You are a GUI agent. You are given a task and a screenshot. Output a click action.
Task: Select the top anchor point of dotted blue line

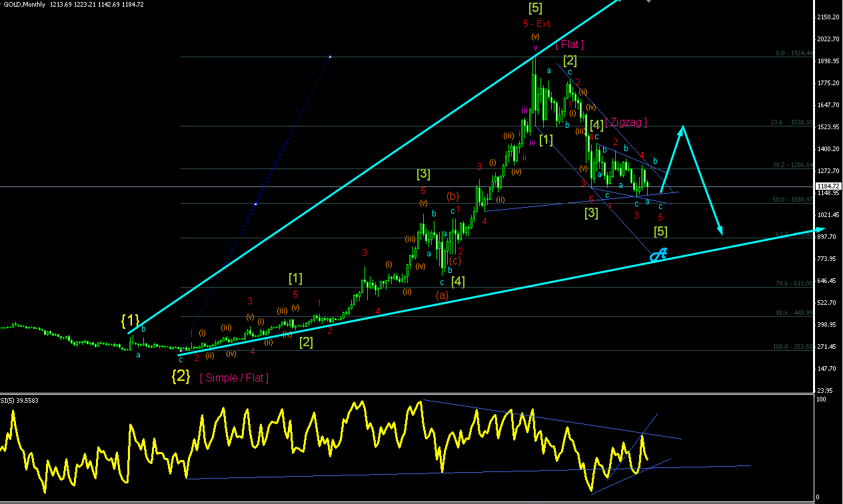(330, 57)
